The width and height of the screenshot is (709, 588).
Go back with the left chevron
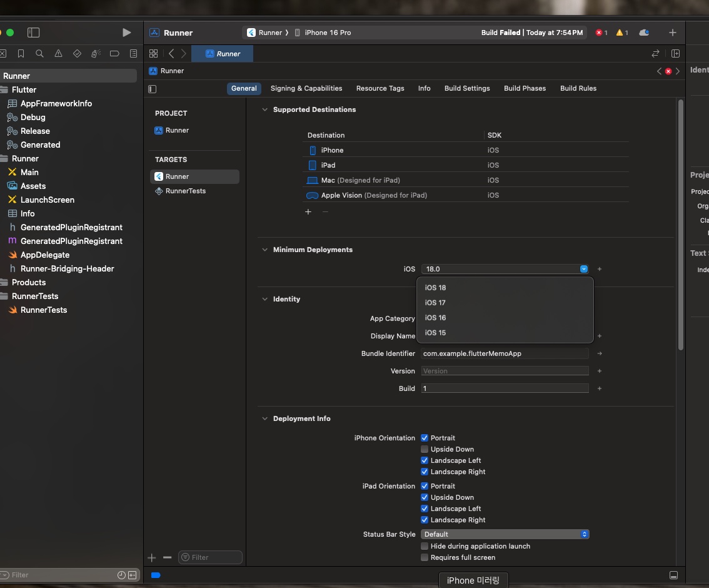coord(171,54)
